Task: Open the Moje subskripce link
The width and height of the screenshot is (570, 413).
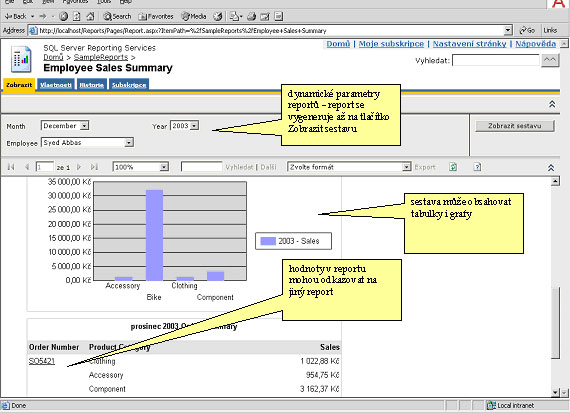Action: pos(391,44)
